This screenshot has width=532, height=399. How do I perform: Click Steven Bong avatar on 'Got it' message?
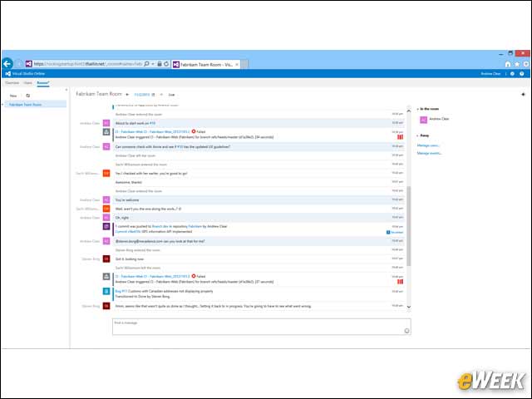coord(106,259)
